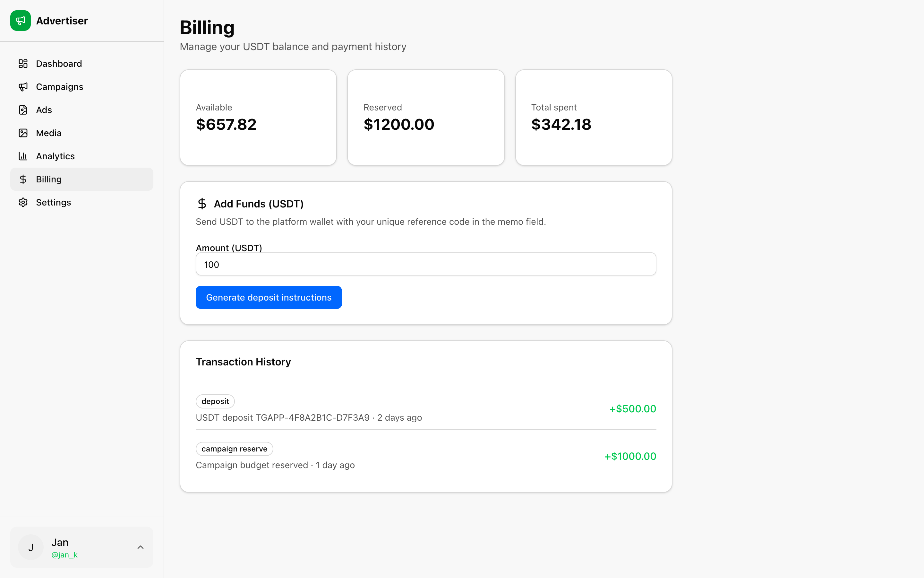Click the Available card label
Image resolution: width=924 pixels, height=578 pixels.
tap(214, 108)
